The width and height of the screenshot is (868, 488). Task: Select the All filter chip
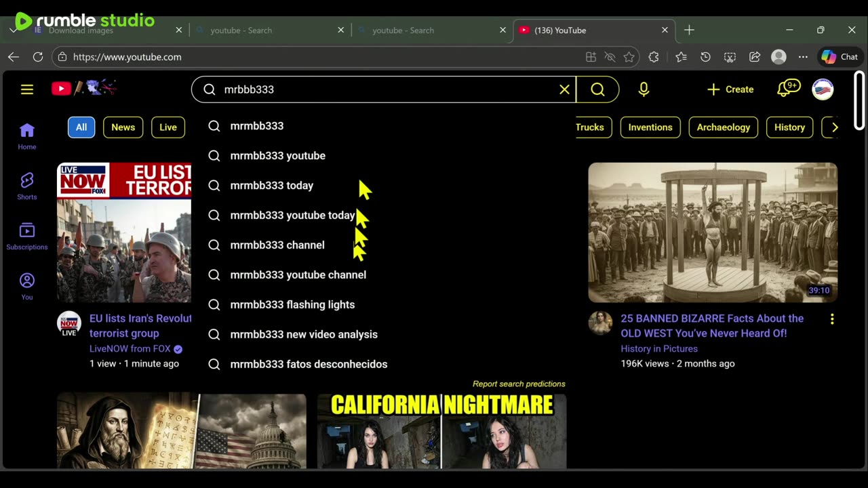point(81,127)
